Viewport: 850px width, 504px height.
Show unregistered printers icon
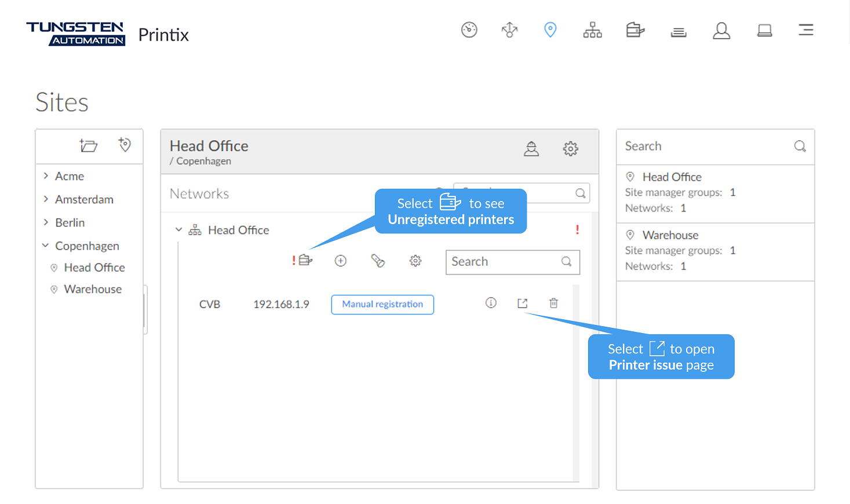click(305, 261)
